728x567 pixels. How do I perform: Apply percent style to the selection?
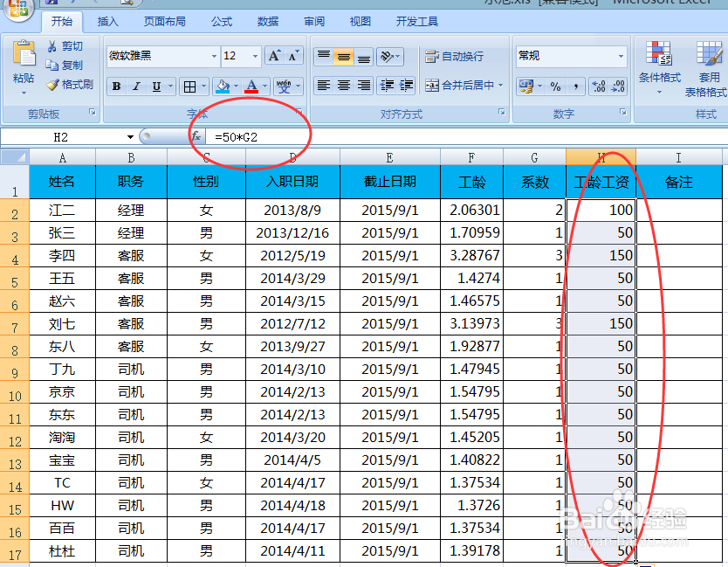pos(554,85)
